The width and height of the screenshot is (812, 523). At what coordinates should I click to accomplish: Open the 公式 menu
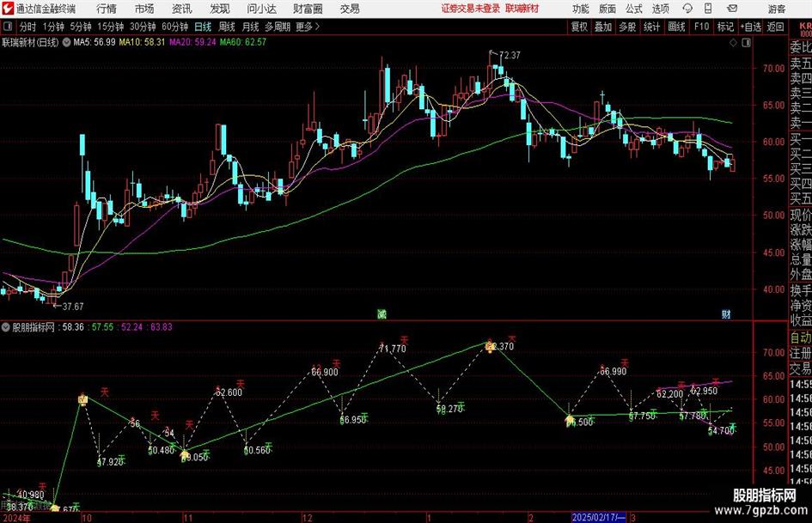point(634,9)
